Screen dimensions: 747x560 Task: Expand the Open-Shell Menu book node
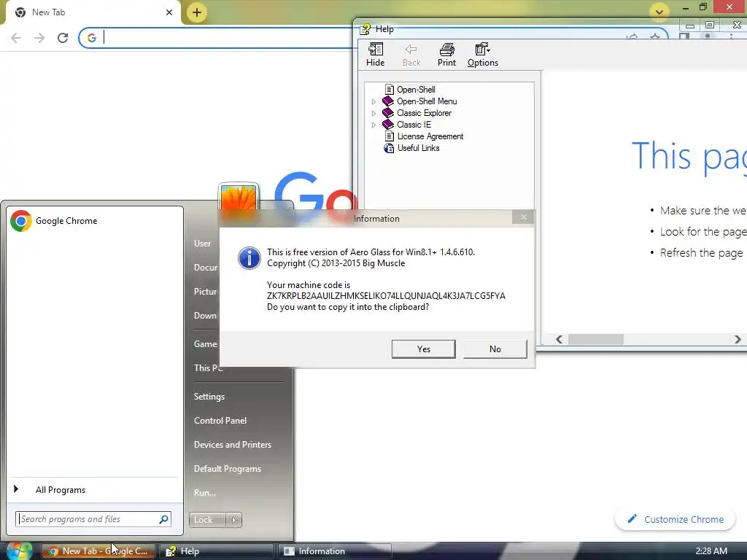click(x=373, y=101)
